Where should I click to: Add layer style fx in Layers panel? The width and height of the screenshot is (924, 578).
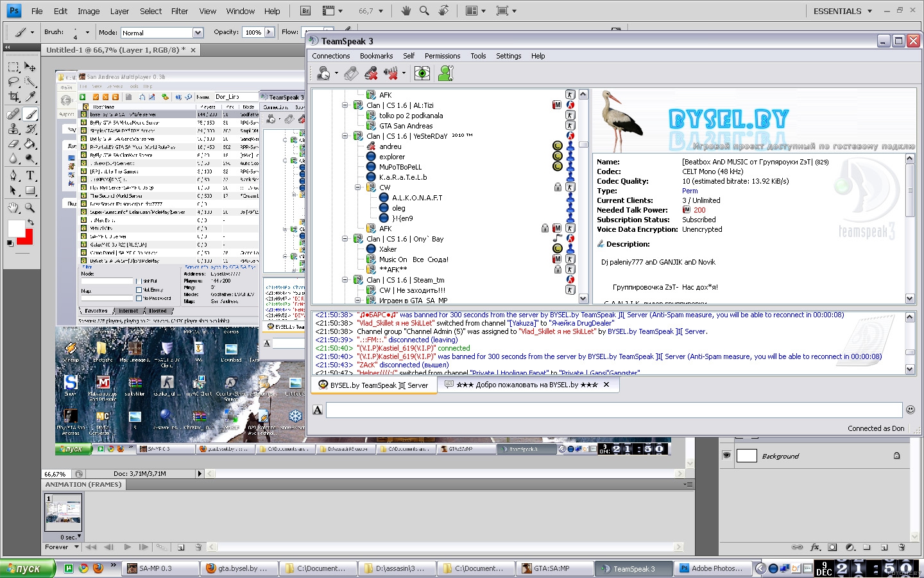click(x=815, y=547)
